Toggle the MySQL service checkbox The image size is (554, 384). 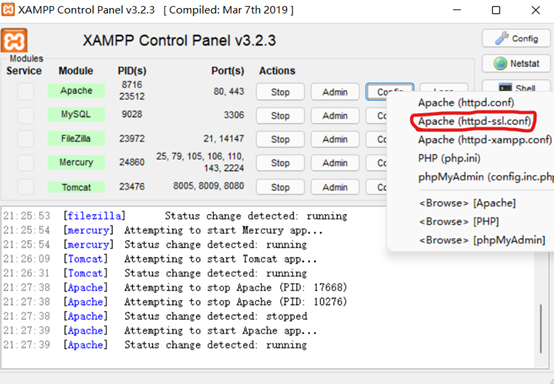click(x=26, y=115)
